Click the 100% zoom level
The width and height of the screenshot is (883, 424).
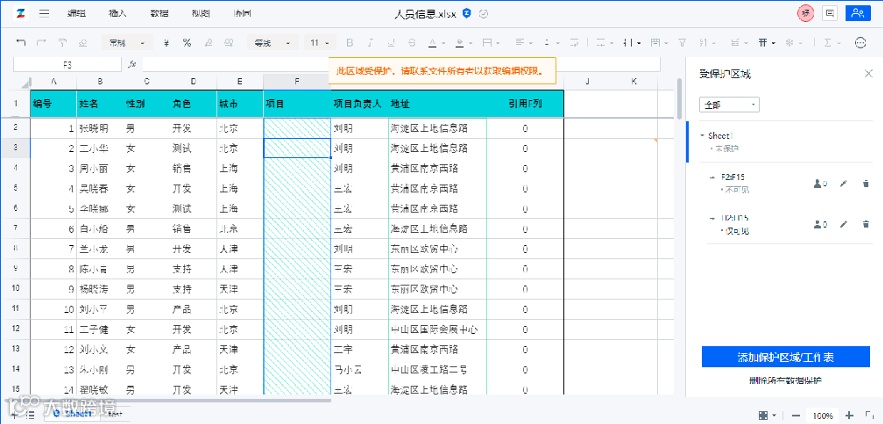823,416
